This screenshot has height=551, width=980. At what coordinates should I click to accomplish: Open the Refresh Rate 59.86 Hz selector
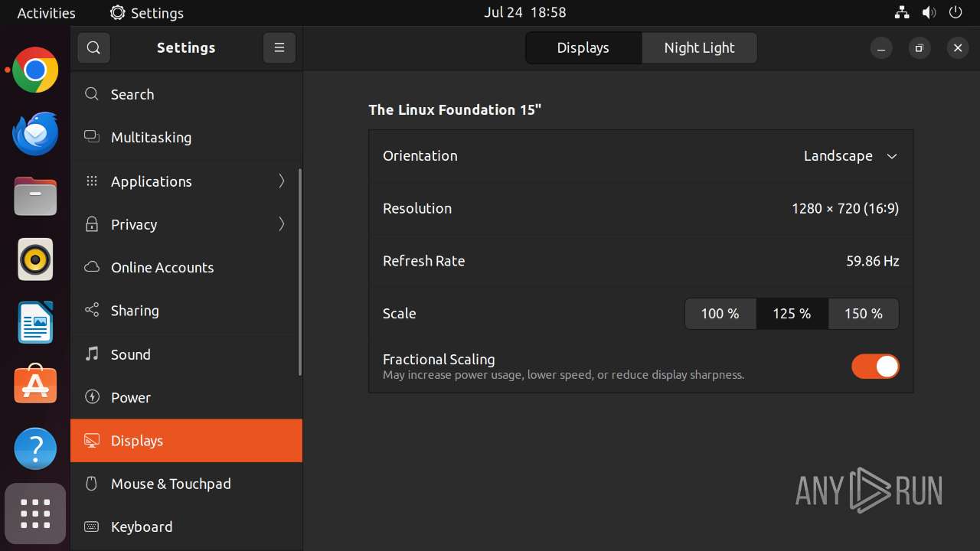coord(641,261)
